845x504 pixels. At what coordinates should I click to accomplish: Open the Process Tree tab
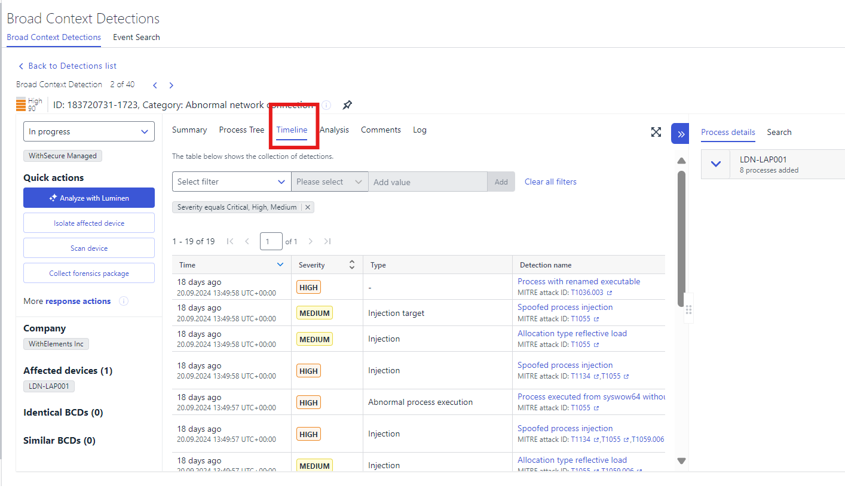tap(241, 130)
